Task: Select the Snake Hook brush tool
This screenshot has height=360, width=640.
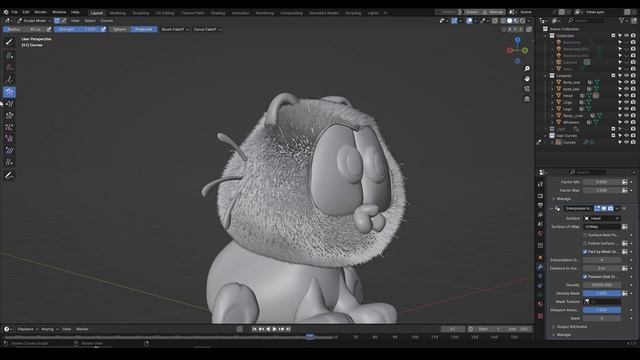Action: (9, 104)
